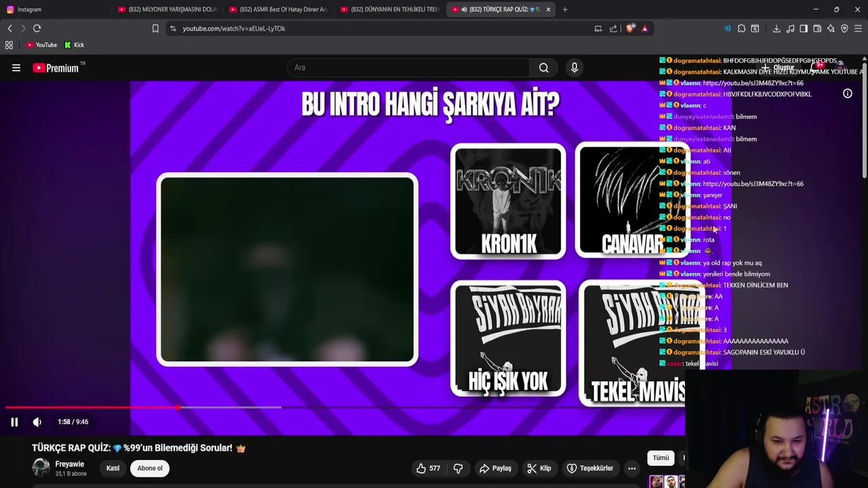
Task: Open Brave Wallet icon
Action: 817,28
